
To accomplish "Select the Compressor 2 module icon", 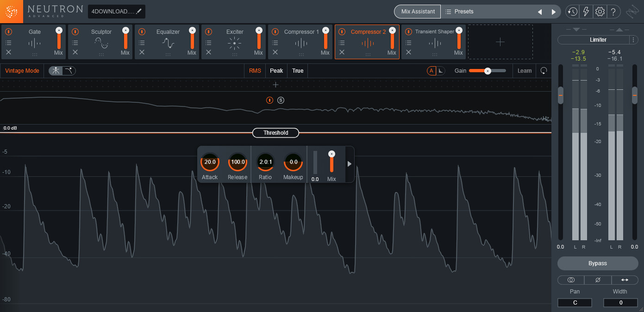I will pos(368,44).
